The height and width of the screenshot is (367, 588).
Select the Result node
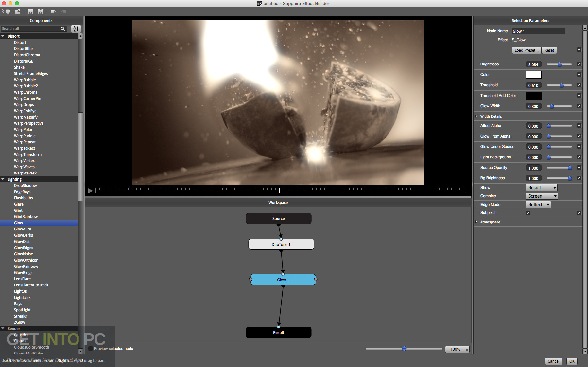279,332
